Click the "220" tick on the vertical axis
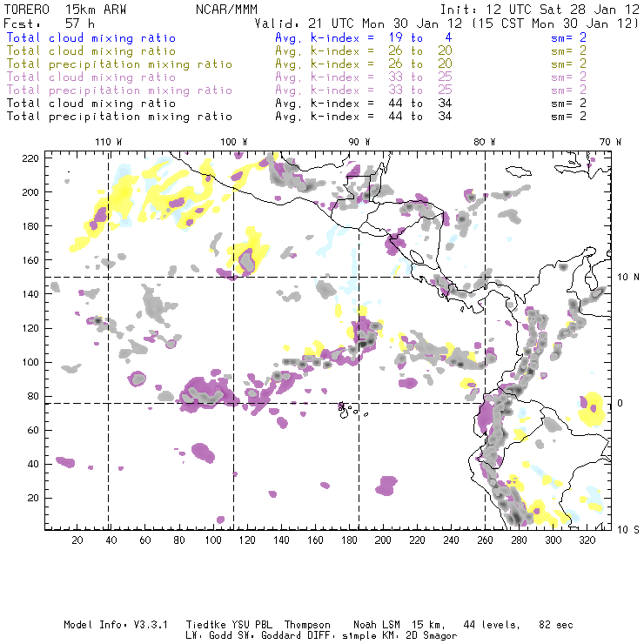Image resolution: width=644 pixels, height=644 pixels. (x=30, y=158)
